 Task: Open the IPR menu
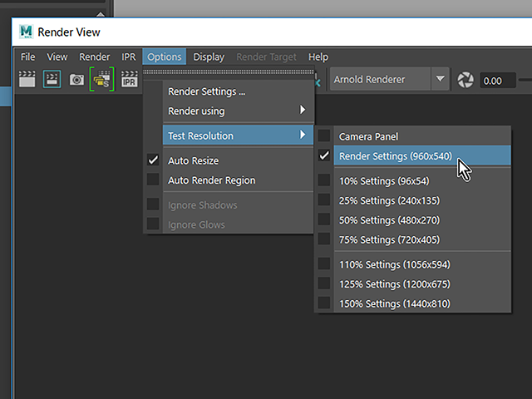129,57
